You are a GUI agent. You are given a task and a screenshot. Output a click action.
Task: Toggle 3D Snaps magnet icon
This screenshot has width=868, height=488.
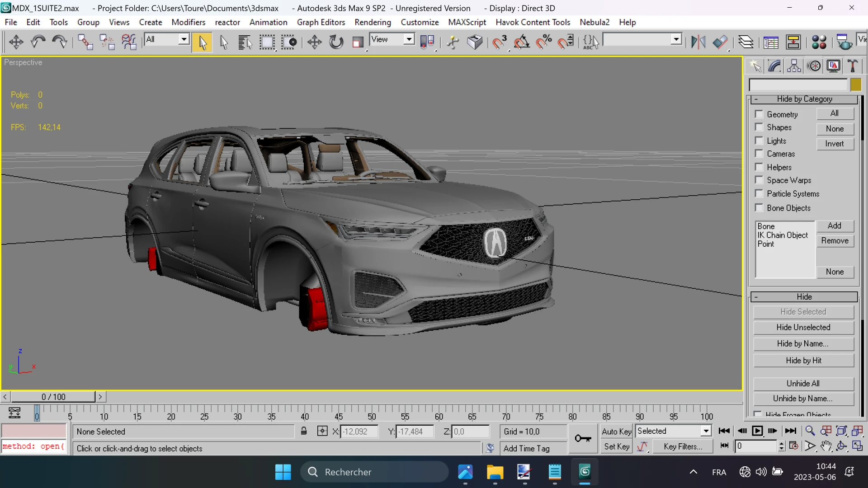coord(500,42)
